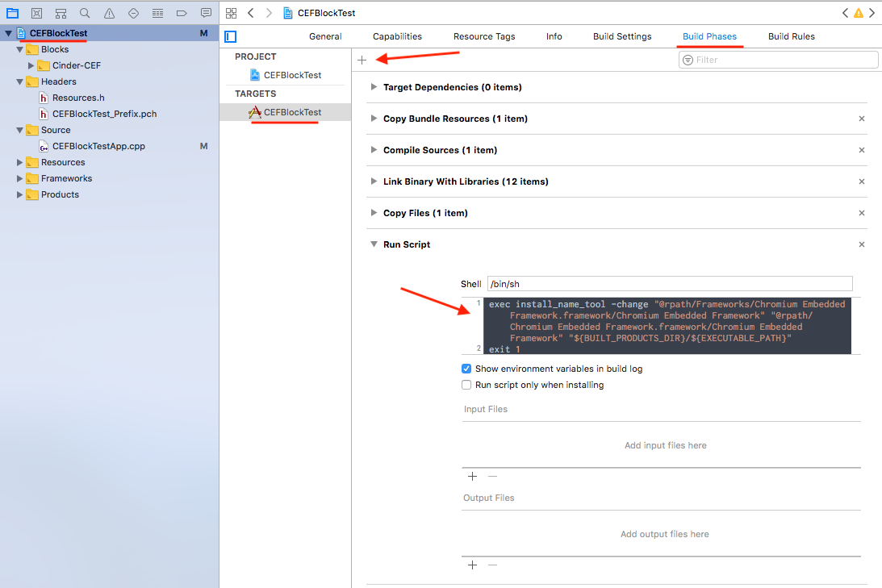Viewport: 882px width, 588px height.
Task: Open the Source Control navigator icon
Action: (x=36, y=13)
